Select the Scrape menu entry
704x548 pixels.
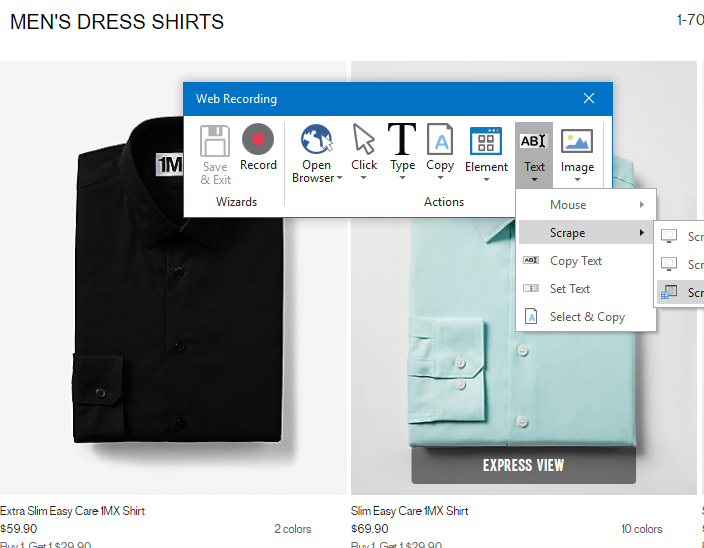point(586,232)
